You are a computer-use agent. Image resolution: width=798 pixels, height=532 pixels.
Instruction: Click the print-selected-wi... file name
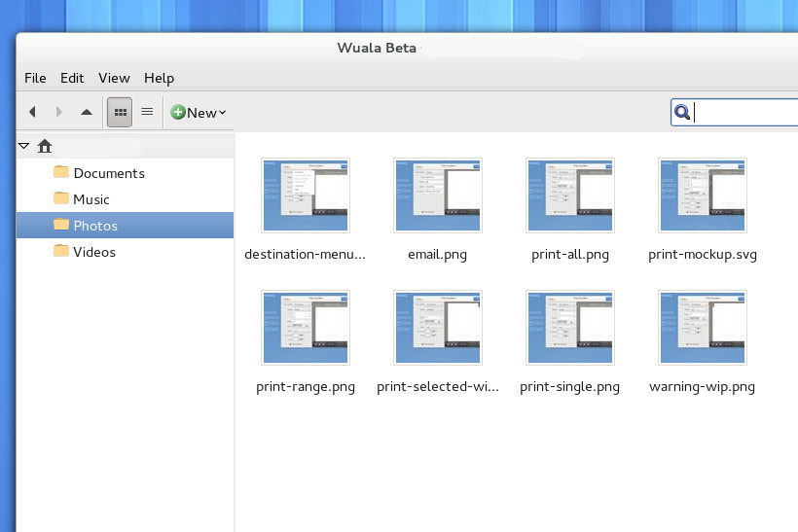[x=438, y=386]
